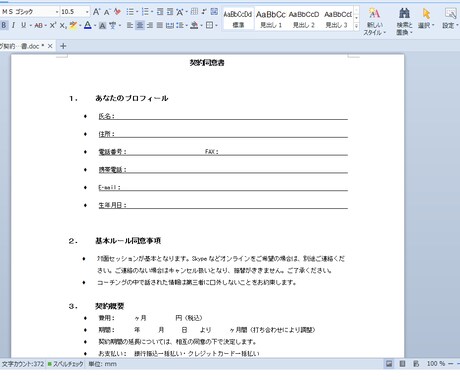Screen dimensions: 460x380
Task: Switch to outline view icon
Action: click(x=402, y=364)
